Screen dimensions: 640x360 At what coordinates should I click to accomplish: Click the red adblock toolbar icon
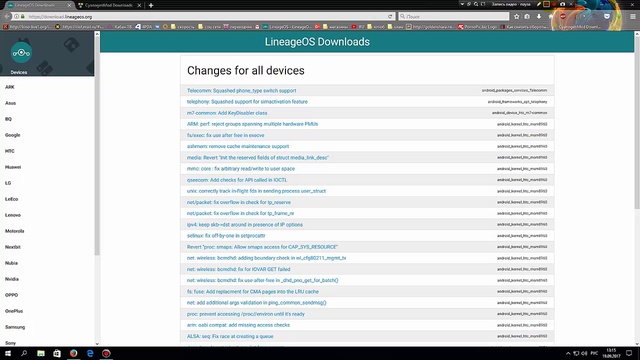563,16
